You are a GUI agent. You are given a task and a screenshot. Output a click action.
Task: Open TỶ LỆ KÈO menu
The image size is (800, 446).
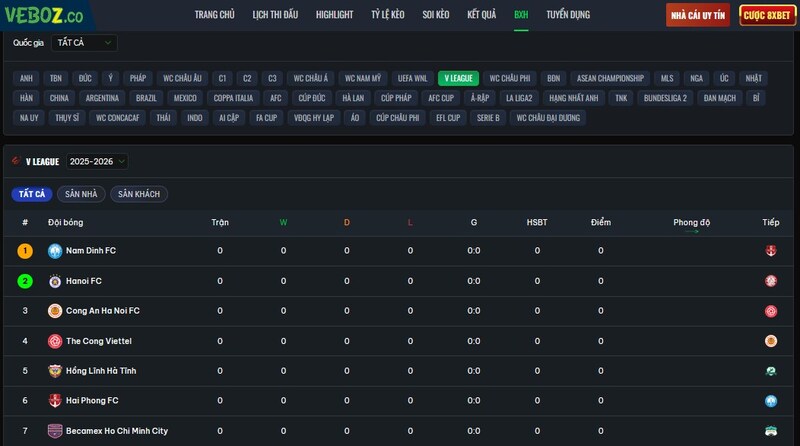click(x=388, y=15)
